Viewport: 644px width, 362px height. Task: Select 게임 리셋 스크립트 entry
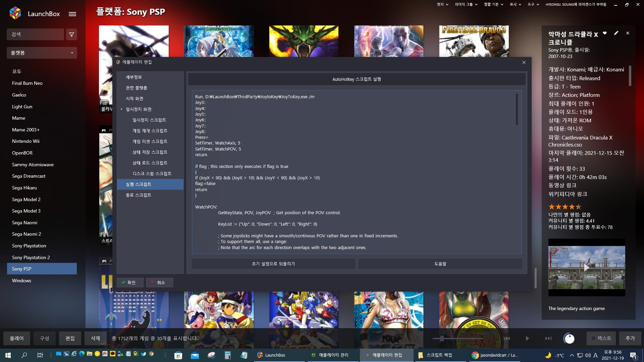pyautogui.click(x=150, y=141)
